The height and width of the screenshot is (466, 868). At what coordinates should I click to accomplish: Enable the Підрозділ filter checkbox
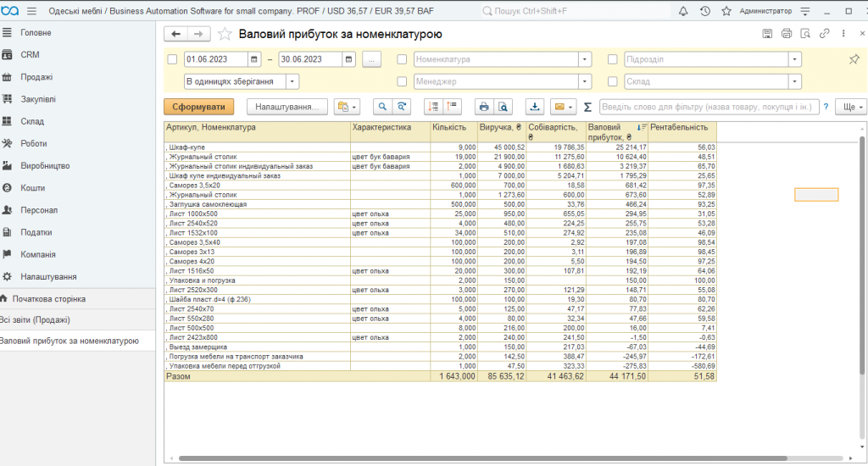coord(612,59)
